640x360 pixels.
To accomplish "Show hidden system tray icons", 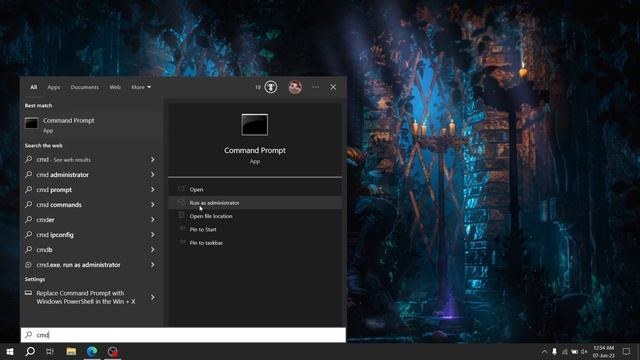I will (x=544, y=351).
